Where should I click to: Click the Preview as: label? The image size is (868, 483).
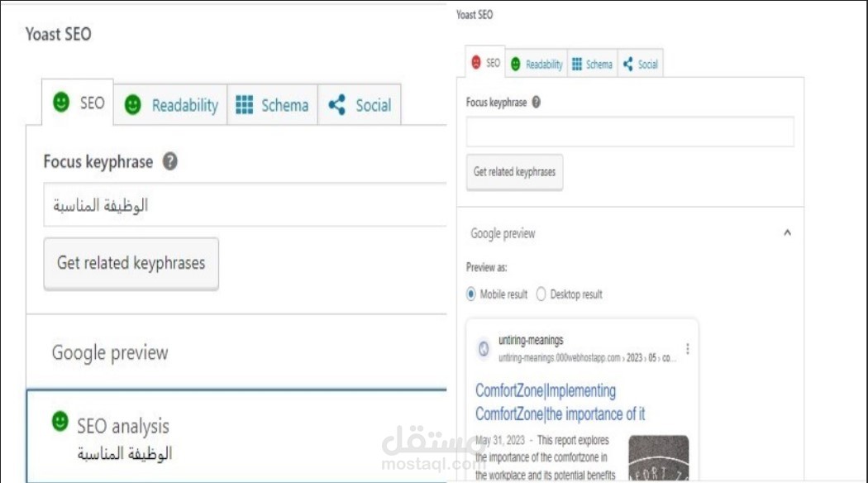(487, 267)
